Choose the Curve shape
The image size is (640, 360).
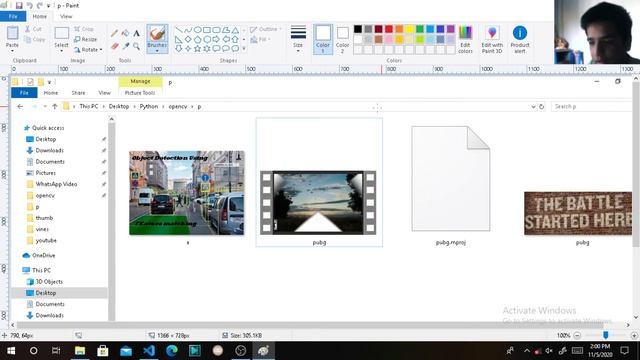tap(188, 30)
